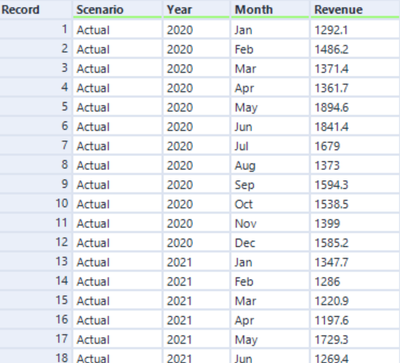Click the Dec month cell for 2020
Screen dimensions: 400x363
pyautogui.click(x=270, y=243)
